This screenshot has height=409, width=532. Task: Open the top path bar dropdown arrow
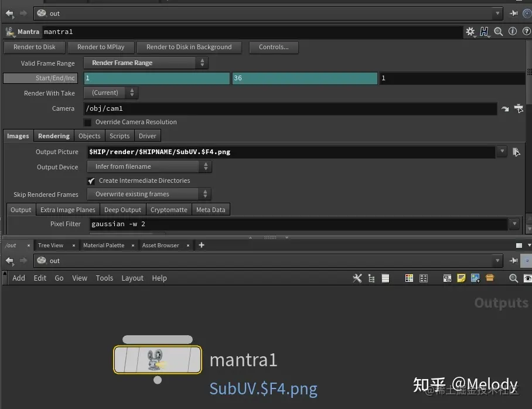(497, 13)
